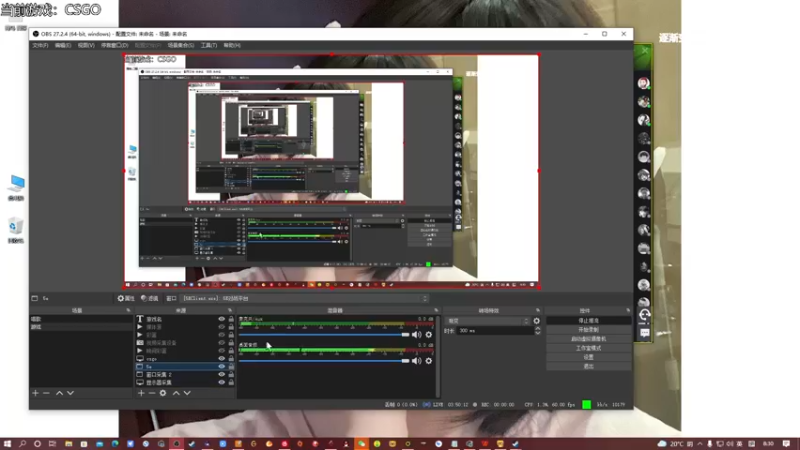The image size is (800, 450).
Task: Toggle visibility eye of the text (T) source
Action: click(x=221, y=319)
